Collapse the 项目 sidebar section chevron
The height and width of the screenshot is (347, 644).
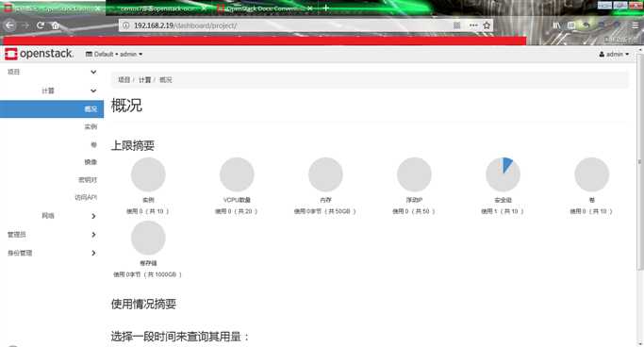[93, 72]
